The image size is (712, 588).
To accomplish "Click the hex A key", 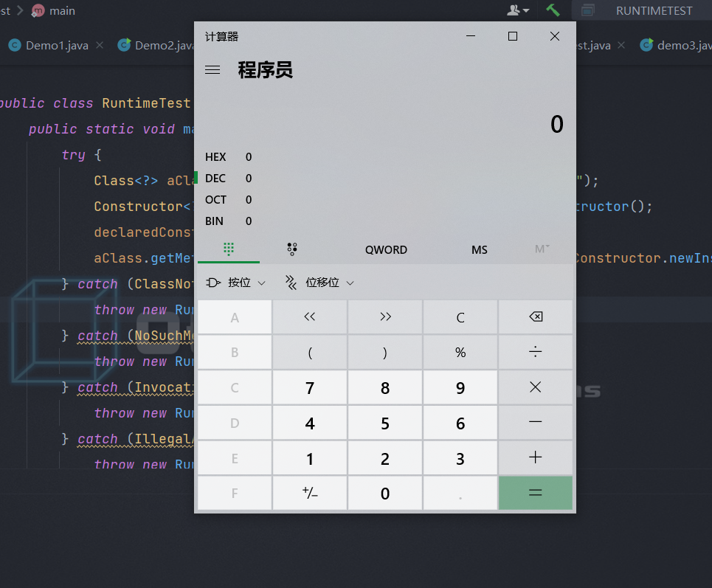I will point(235,317).
